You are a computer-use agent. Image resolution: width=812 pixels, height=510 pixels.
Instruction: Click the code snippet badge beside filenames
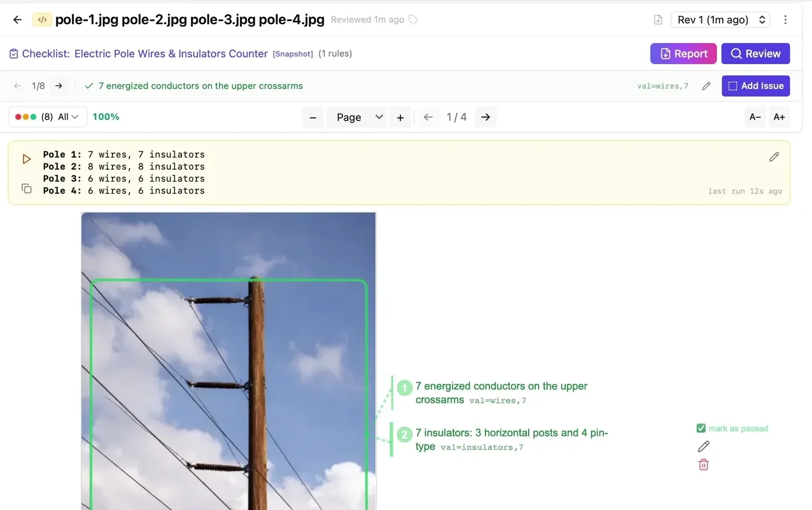click(42, 19)
